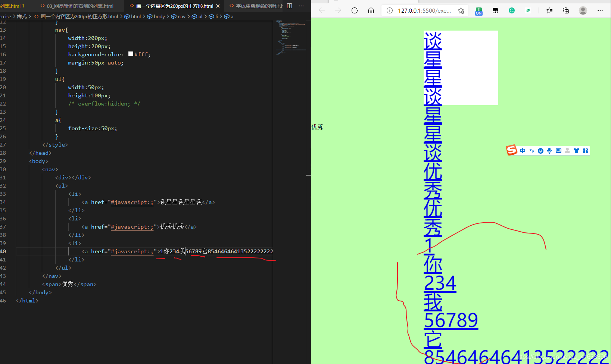Viewport: 611px width, 364px height.
Task: Add this page to favorites star
Action: pos(461,10)
